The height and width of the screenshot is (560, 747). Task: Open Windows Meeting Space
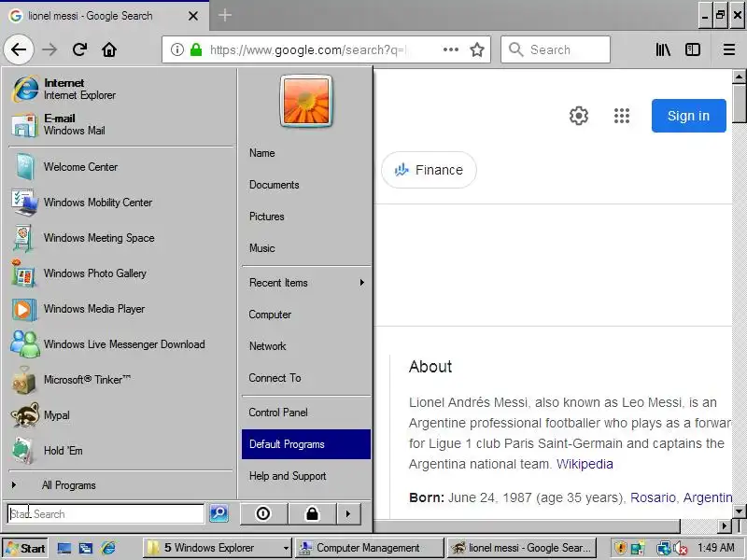[121, 238]
